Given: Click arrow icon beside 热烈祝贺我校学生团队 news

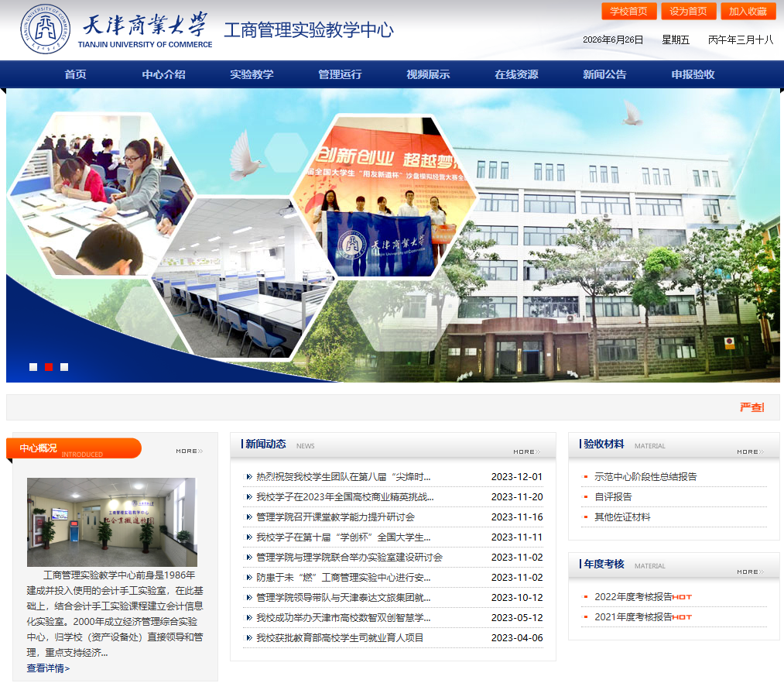Looking at the screenshot, I should (x=248, y=477).
